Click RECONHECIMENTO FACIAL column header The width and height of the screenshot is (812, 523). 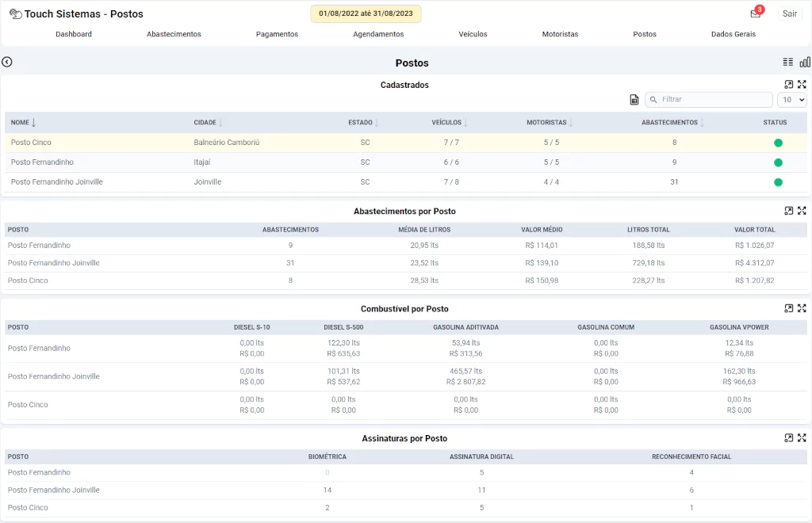691,456
